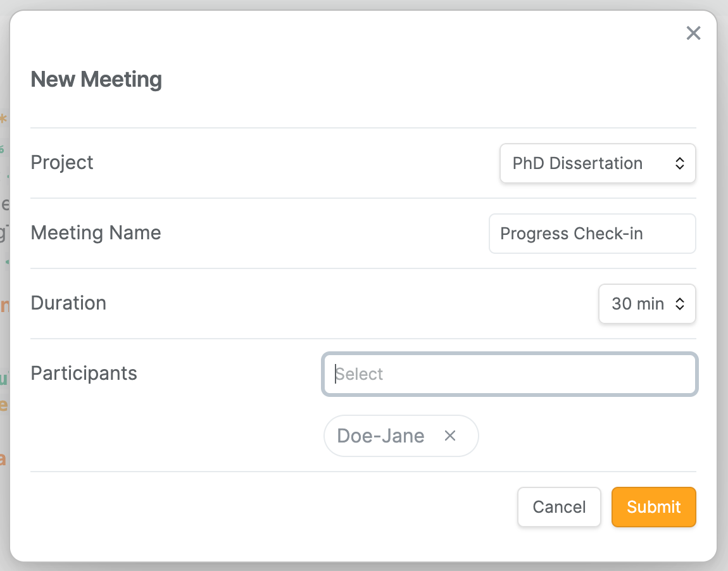
Task: Expand the Participants Select dropdown
Action: tap(510, 374)
